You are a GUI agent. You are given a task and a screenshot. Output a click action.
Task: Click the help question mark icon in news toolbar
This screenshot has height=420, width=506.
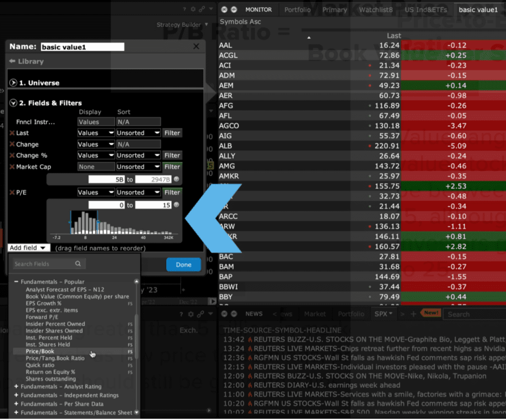tap(181, 314)
